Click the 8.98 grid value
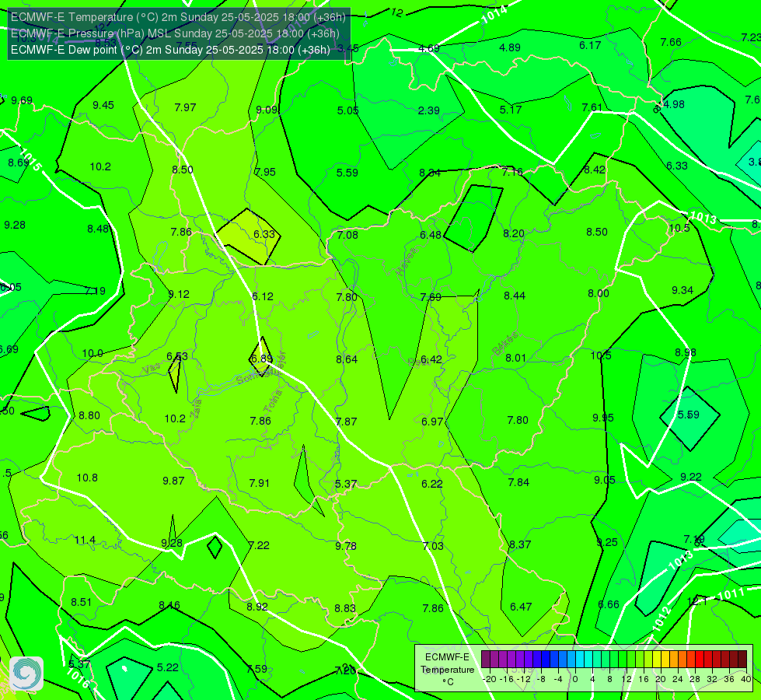The image size is (761, 700). click(686, 352)
